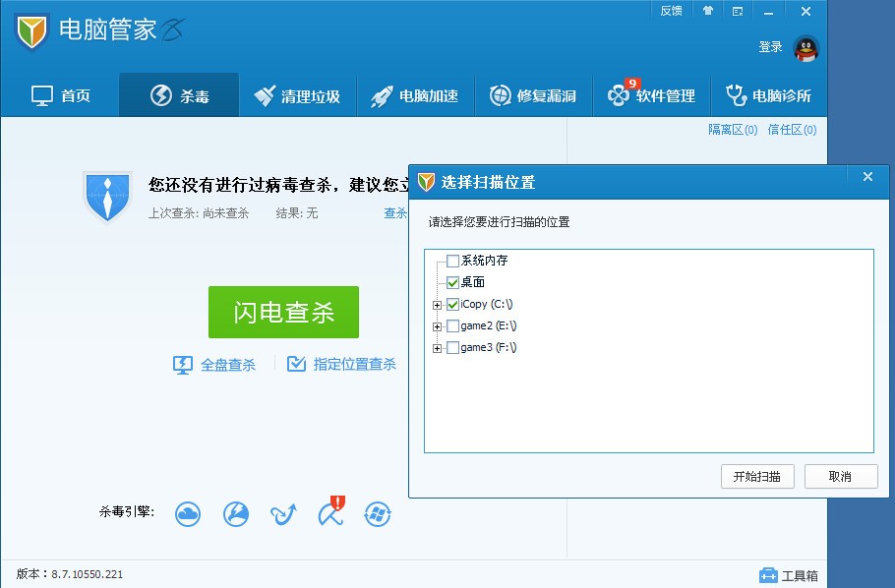Image resolution: width=895 pixels, height=588 pixels.
Task: Click the umbrella engine icon with red alert
Action: point(331,512)
